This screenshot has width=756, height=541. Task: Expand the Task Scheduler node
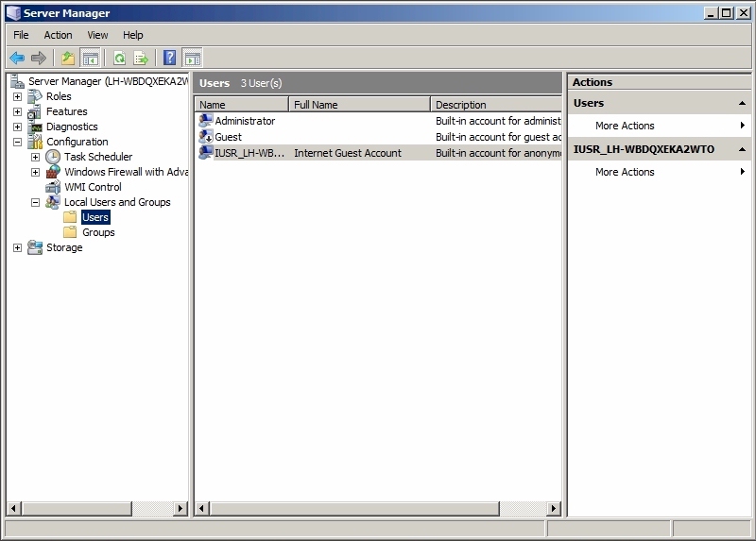[35, 157]
